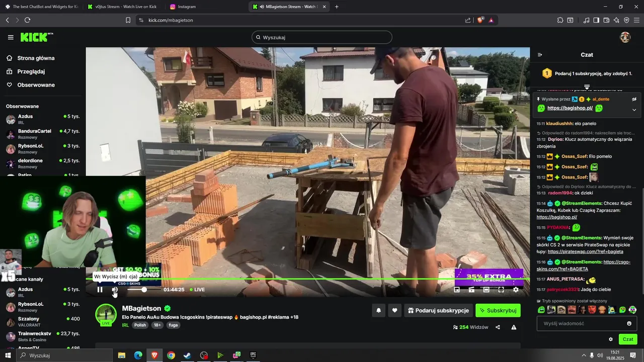Viewport: 644px width, 362px height.
Task: Toggle theater mode on the player
Action: tap(486, 290)
